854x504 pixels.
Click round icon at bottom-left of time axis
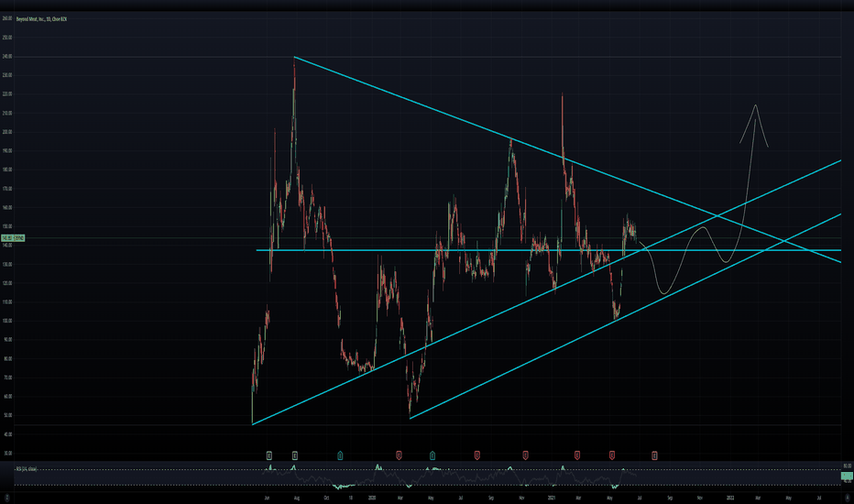point(7,498)
